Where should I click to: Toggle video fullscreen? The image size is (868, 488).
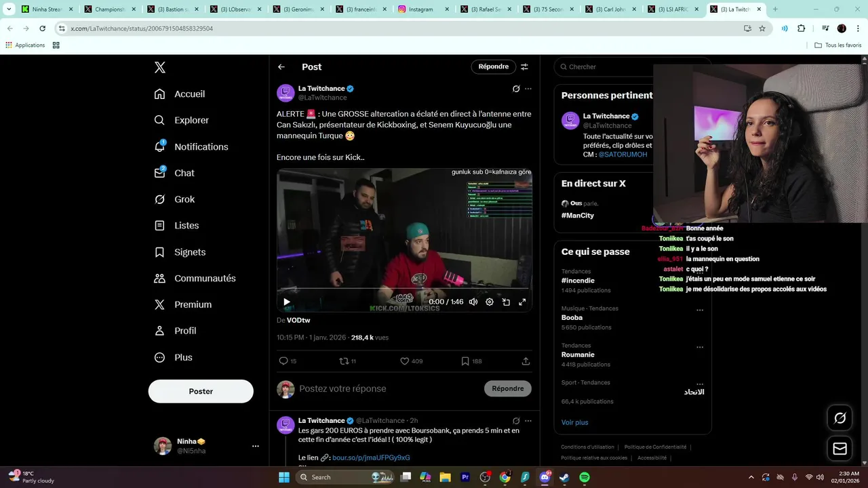tap(522, 302)
